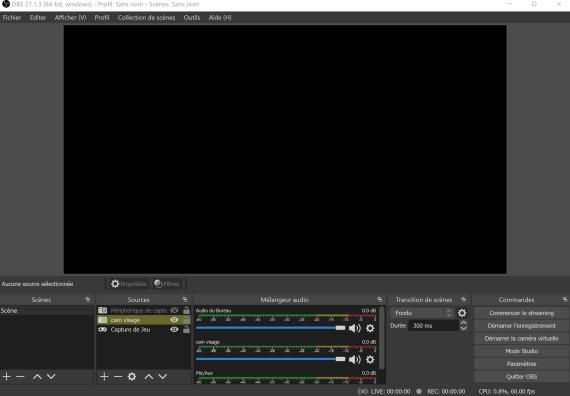570x396 pixels.
Task: Move source down in Sources panel
Action: pyautogui.click(x=162, y=377)
